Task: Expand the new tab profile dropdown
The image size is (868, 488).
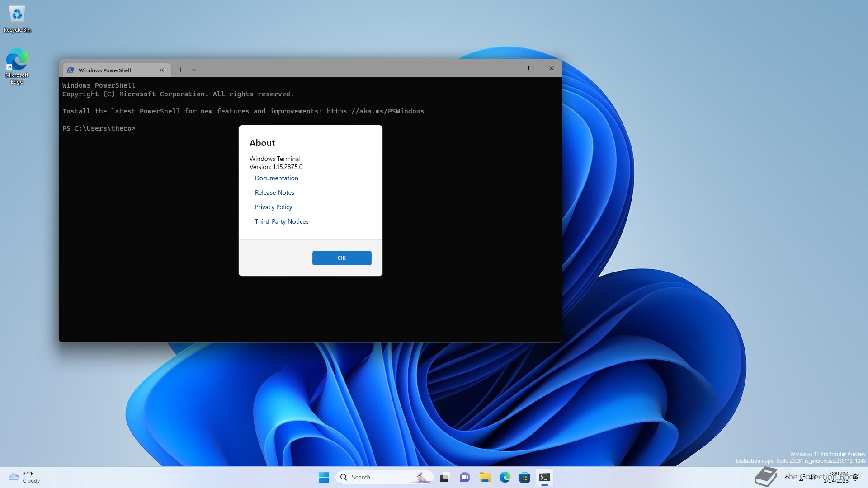Action: tap(194, 70)
